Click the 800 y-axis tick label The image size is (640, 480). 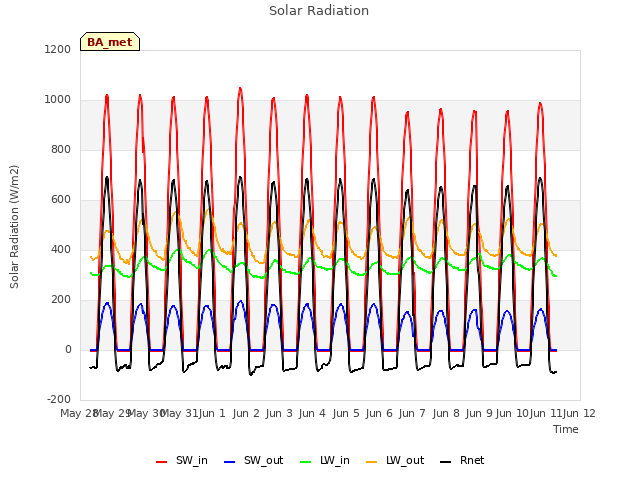[x=61, y=149]
